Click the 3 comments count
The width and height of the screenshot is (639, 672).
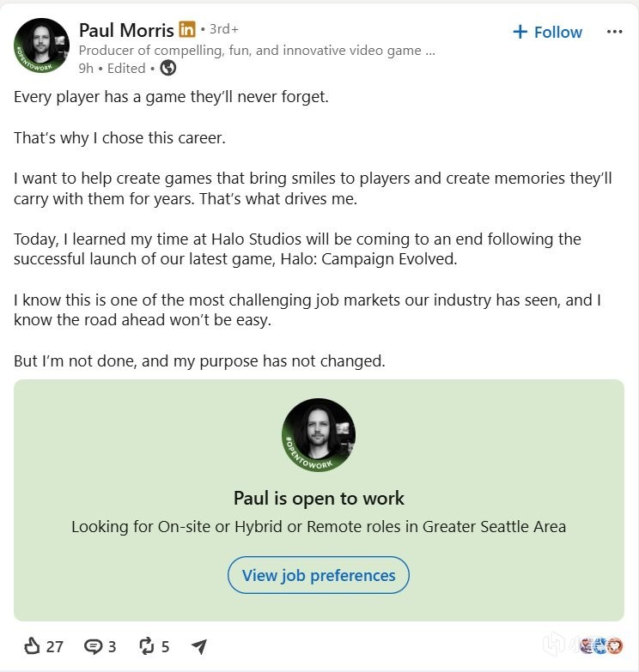tap(112, 647)
